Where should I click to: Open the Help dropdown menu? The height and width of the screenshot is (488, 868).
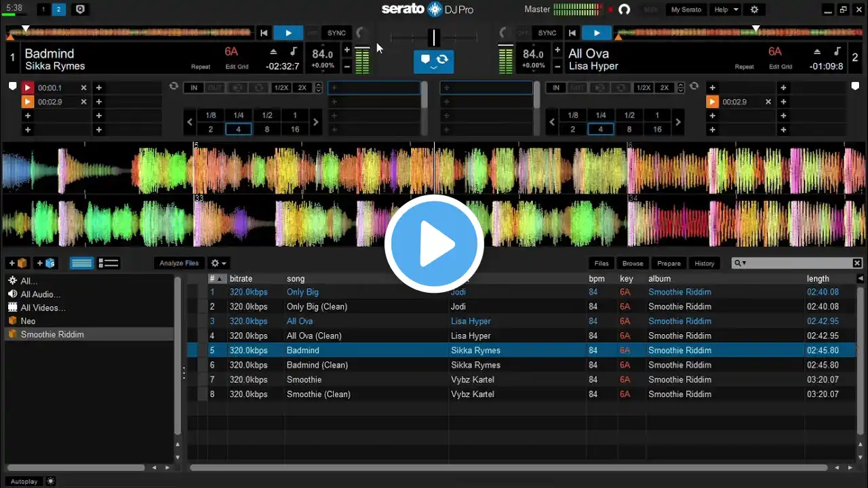point(726,9)
